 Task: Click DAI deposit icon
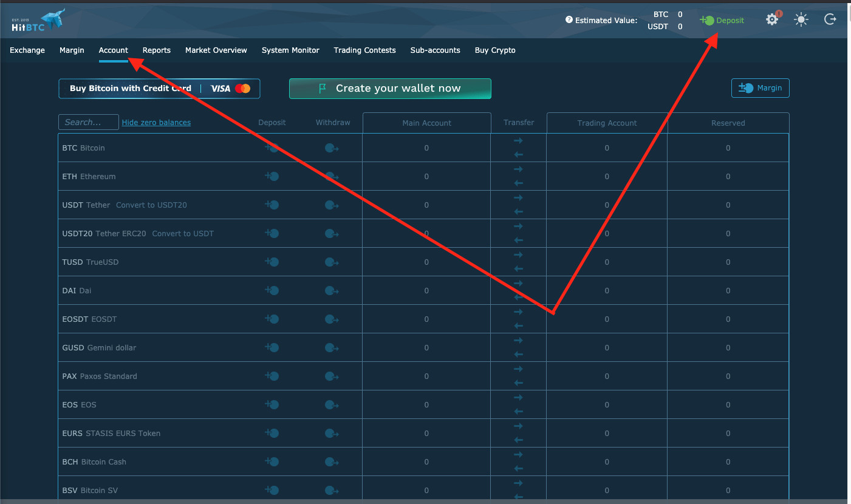(x=272, y=290)
